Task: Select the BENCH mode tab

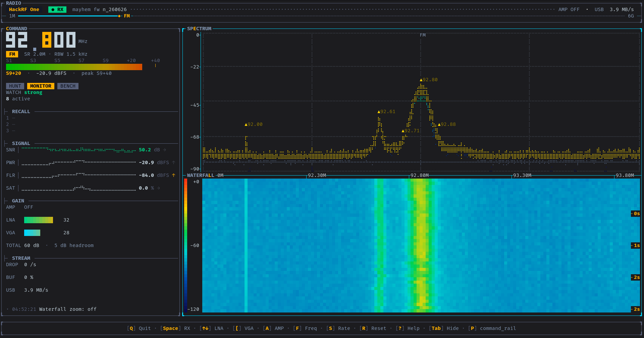Action: click(x=68, y=86)
